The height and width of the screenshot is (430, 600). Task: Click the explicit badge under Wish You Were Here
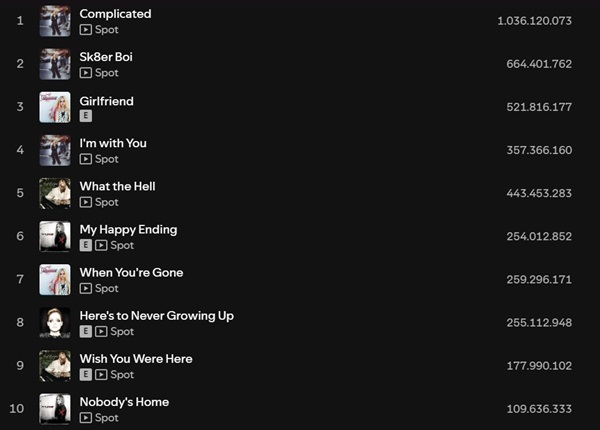pos(86,375)
